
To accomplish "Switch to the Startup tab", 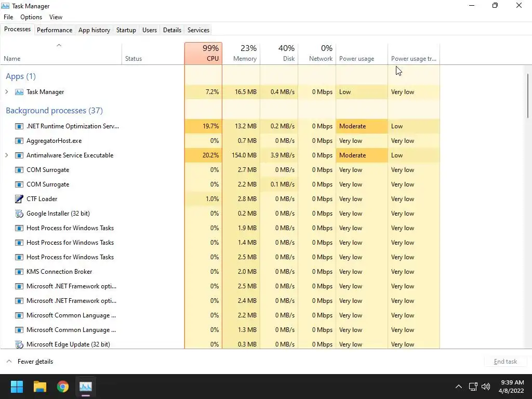I will point(126,30).
